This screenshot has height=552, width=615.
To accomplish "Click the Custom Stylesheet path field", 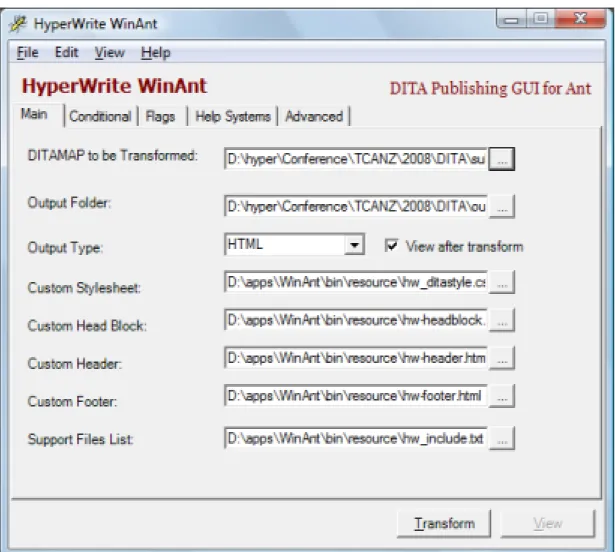I will [x=356, y=282].
